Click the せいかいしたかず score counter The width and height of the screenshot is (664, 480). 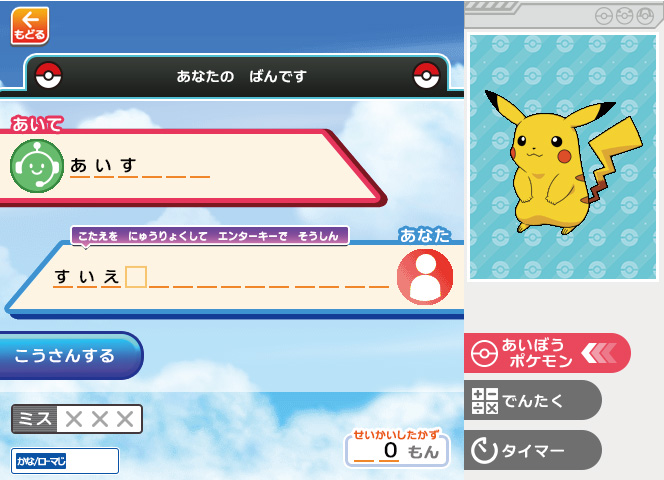coord(397,448)
